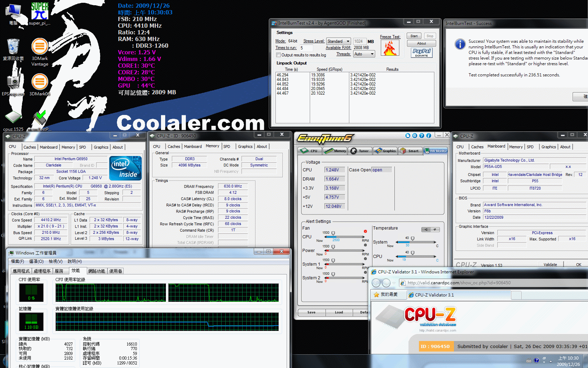Open EasyTune6 HW Monitor tab
This screenshot has height=368, width=588.
click(x=436, y=151)
